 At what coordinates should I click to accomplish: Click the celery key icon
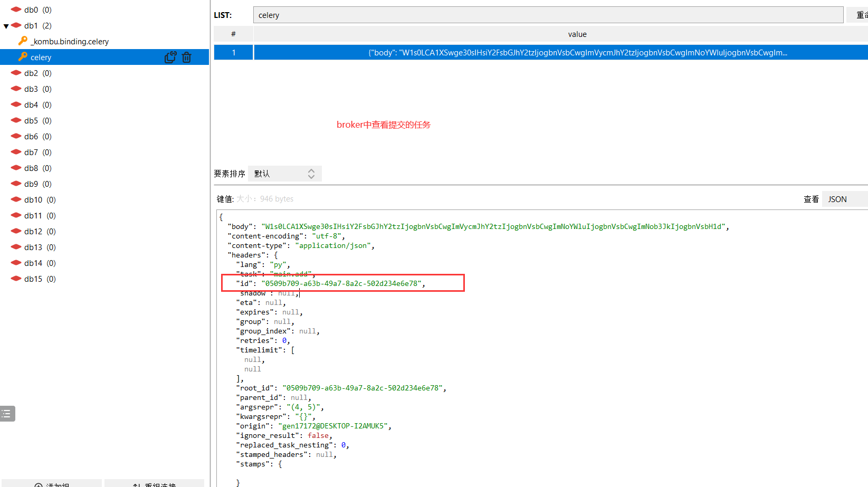(23, 56)
